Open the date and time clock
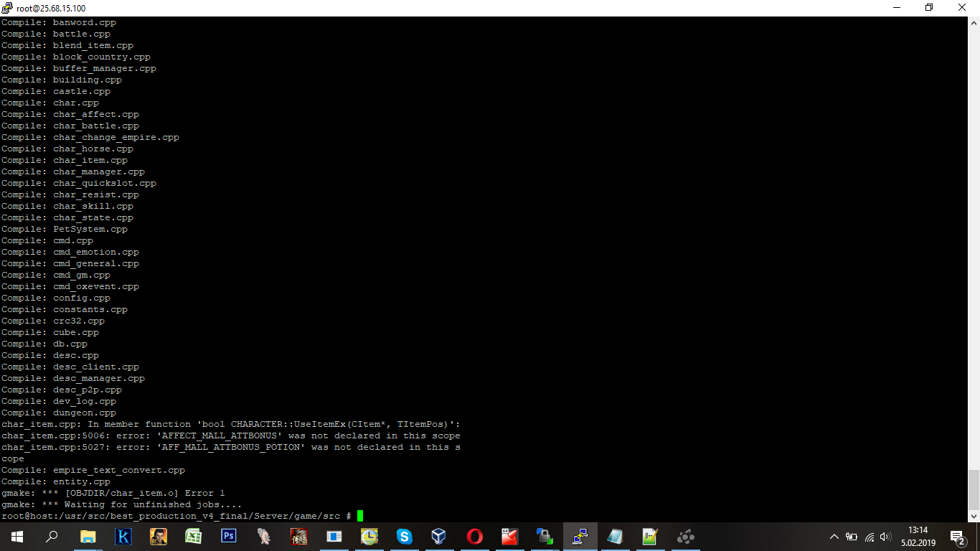Viewport: 980px width, 551px height. (x=918, y=536)
